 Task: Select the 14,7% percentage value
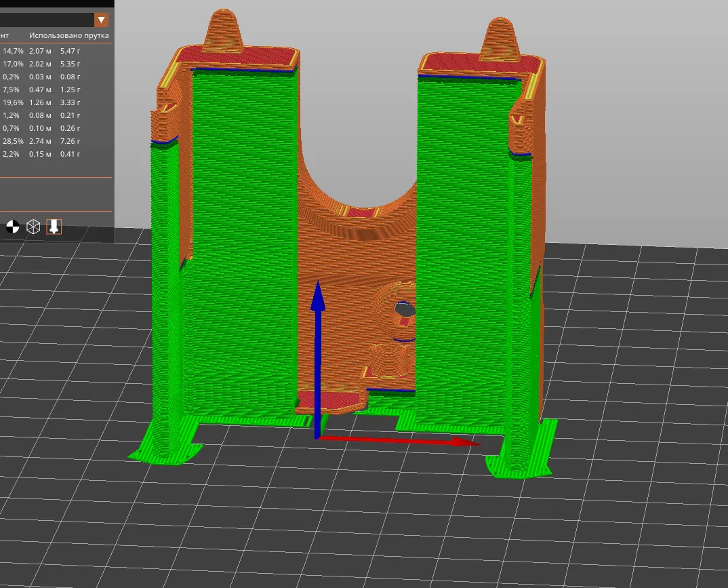coord(13,51)
